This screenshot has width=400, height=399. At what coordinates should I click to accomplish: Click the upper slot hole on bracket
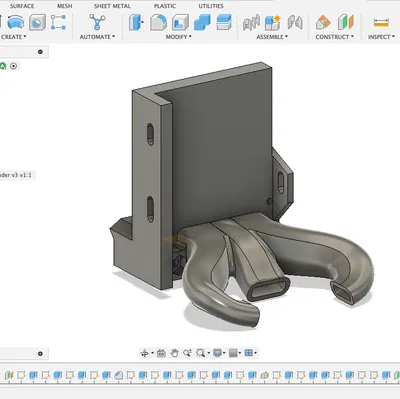pos(150,134)
